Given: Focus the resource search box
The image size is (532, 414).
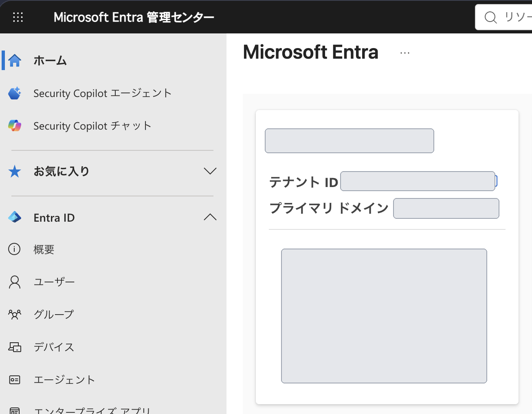Looking at the screenshot, I should (504, 17).
